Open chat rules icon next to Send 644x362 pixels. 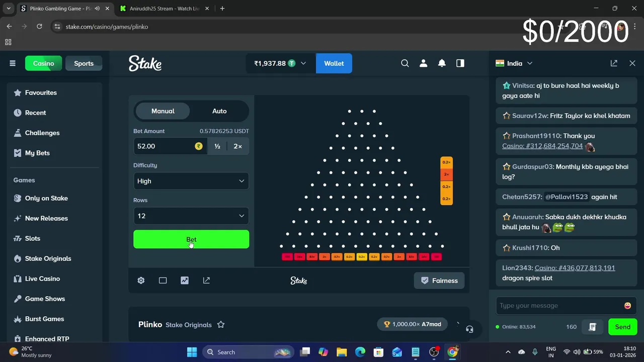pyautogui.click(x=592, y=327)
